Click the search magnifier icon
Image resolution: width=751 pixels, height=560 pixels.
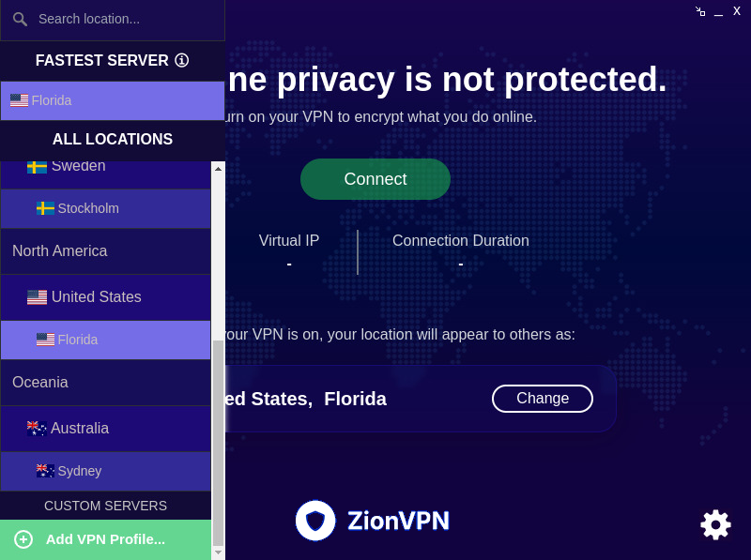pos(20,19)
